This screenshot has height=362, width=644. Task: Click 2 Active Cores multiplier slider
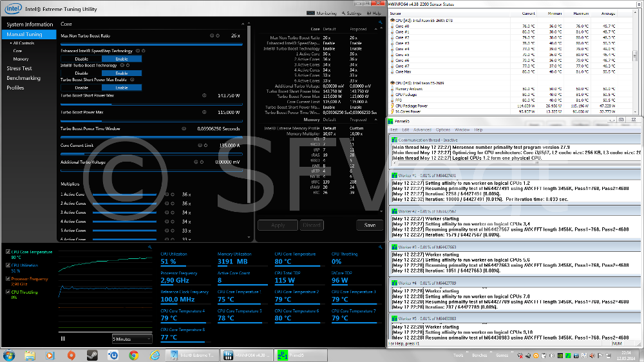(124, 204)
